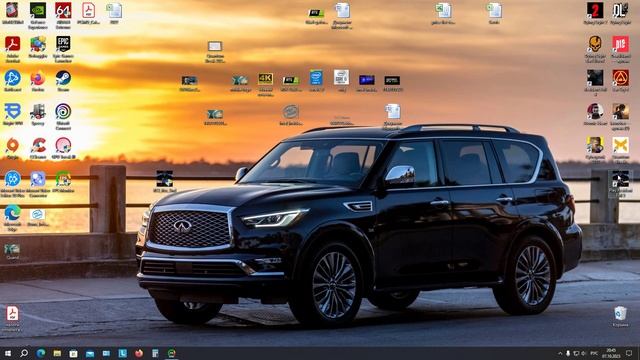
Task: Select the monitor-shaped desktop shortcut
Action: [x=215, y=51]
